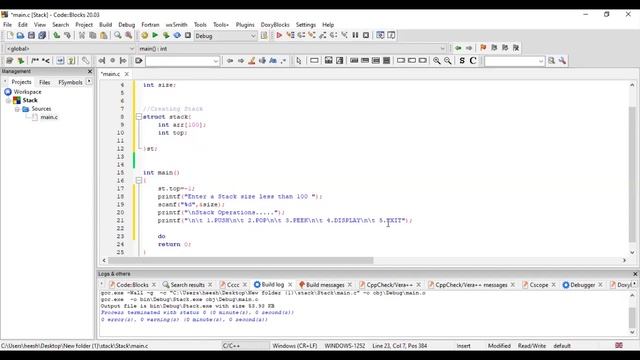This screenshot has height=360, width=640.
Task: Click the WINDOWS-1252 encoding status entry
Action: tap(344, 346)
